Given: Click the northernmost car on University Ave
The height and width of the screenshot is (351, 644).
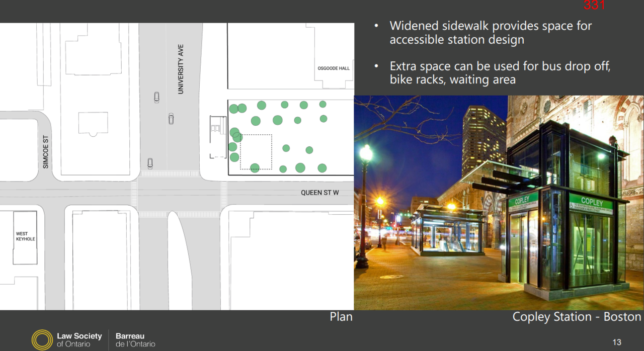Looking at the screenshot, I should click(x=157, y=97).
